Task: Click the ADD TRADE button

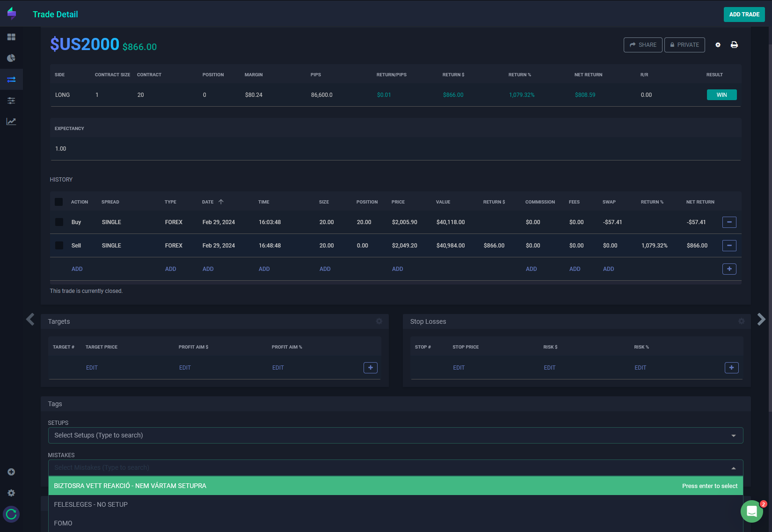Action: point(744,15)
